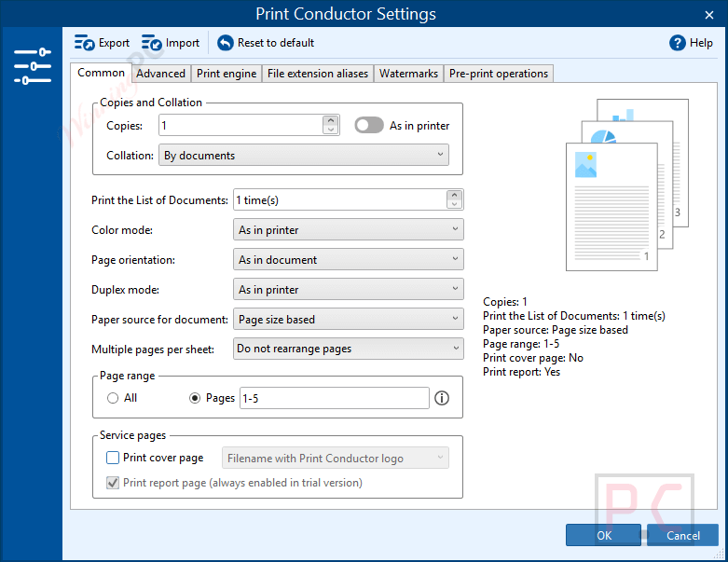Screen dimensions: 728x562
Task: Increase the Copies value with up arrow
Action: coord(331,120)
